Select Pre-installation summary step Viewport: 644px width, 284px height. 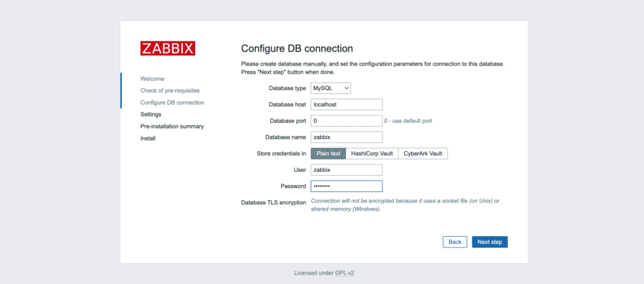(x=172, y=126)
